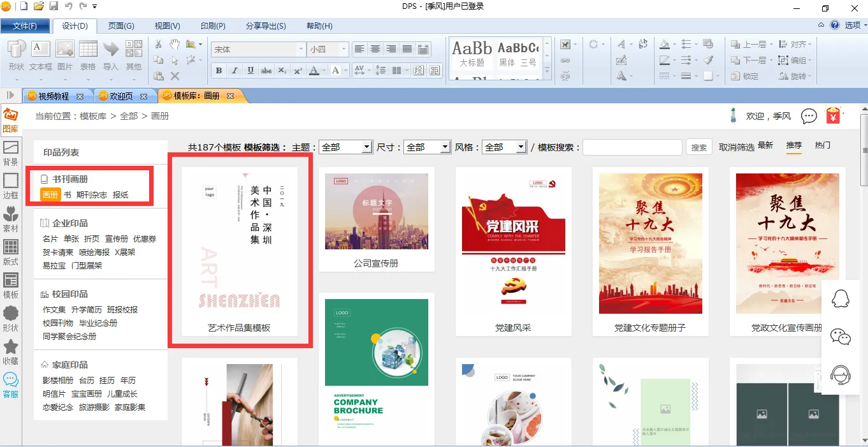868x447 pixels.
Task: Open the 素材 materials sidebar panel
Action: point(11,219)
